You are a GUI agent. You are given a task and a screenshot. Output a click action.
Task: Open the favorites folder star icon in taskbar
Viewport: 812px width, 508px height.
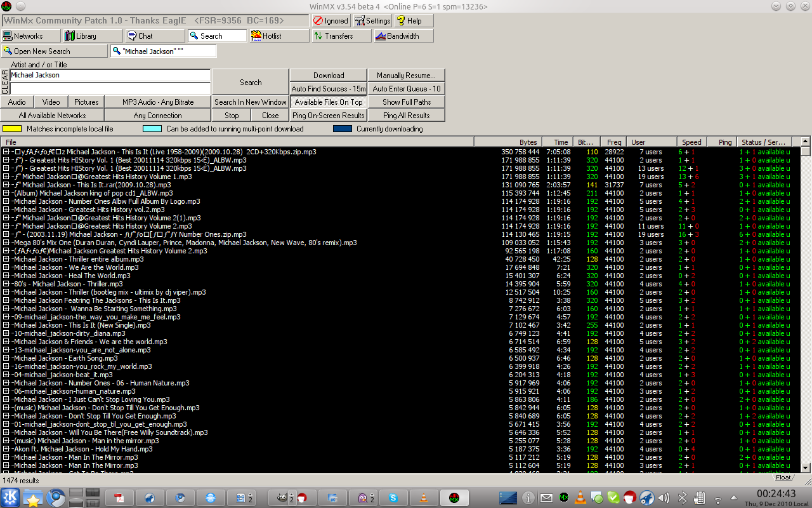[33, 498]
